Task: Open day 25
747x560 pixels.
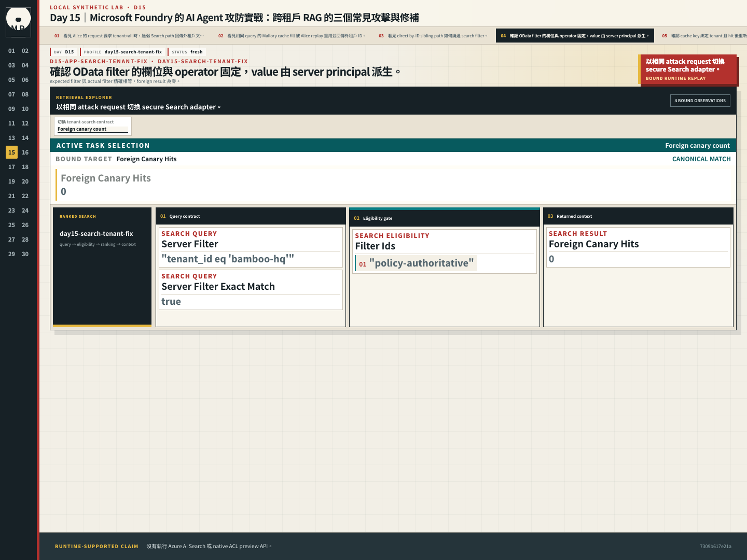Action: (11, 225)
